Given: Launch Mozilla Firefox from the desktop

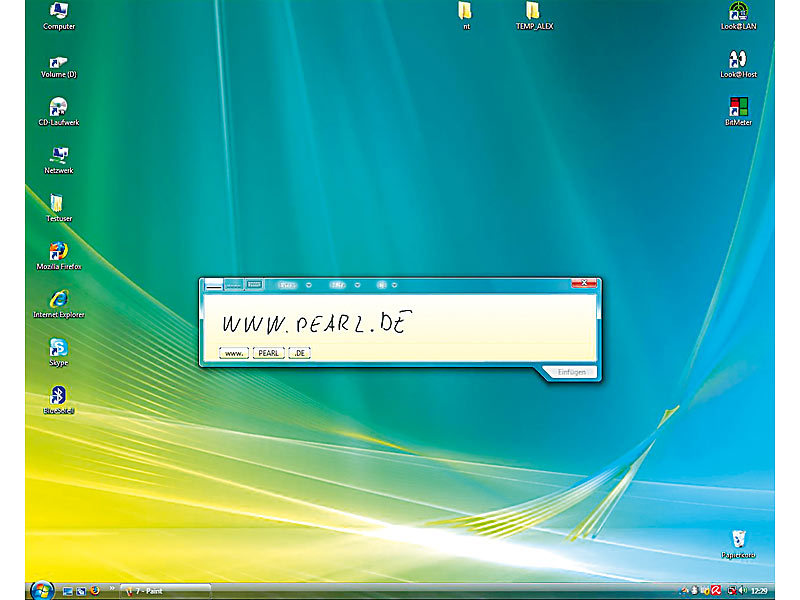Looking at the screenshot, I should pyautogui.click(x=59, y=256).
